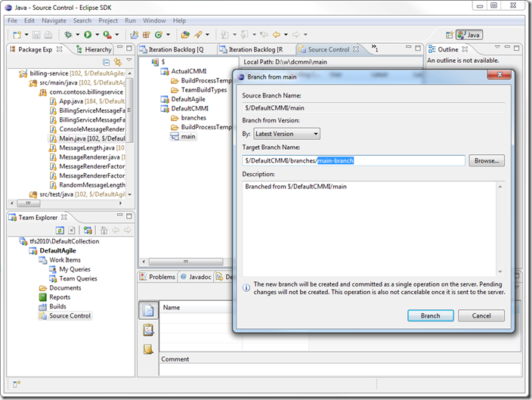Click the Comment text field
Viewport: 532px width, 400px height.
(x=340, y=369)
